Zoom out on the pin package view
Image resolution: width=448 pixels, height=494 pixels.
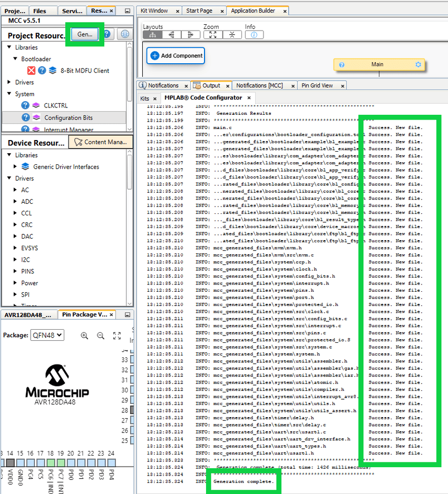click(x=101, y=335)
